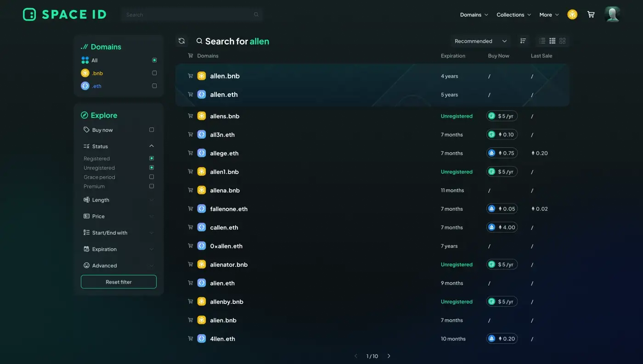Click the $5/yr button for allens.bnb
643x364 pixels.
tap(502, 116)
